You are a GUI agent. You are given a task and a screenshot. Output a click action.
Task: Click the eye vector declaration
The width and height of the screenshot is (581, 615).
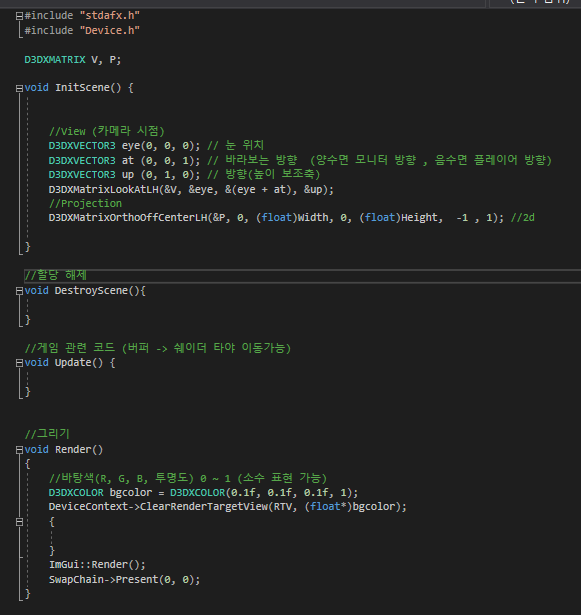124,146
